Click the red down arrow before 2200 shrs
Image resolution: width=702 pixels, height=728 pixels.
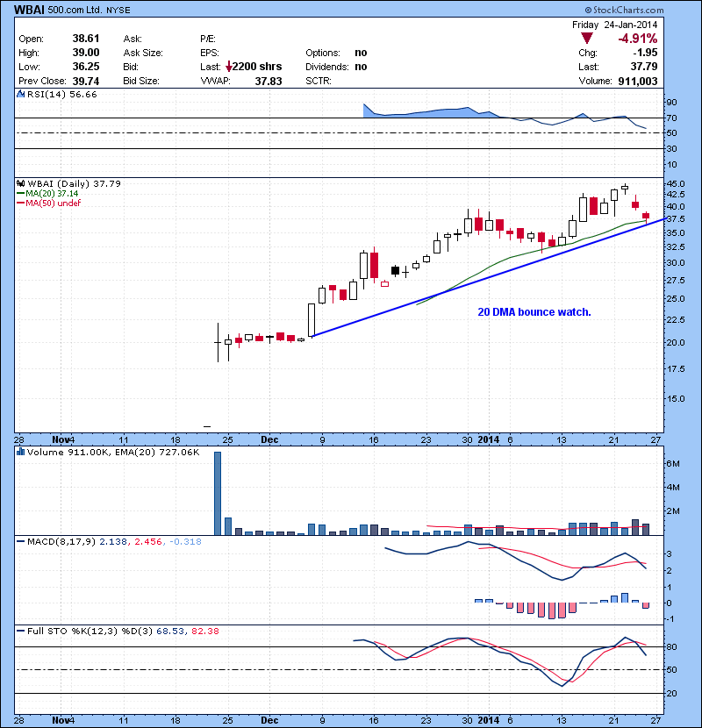pyautogui.click(x=228, y=67)
